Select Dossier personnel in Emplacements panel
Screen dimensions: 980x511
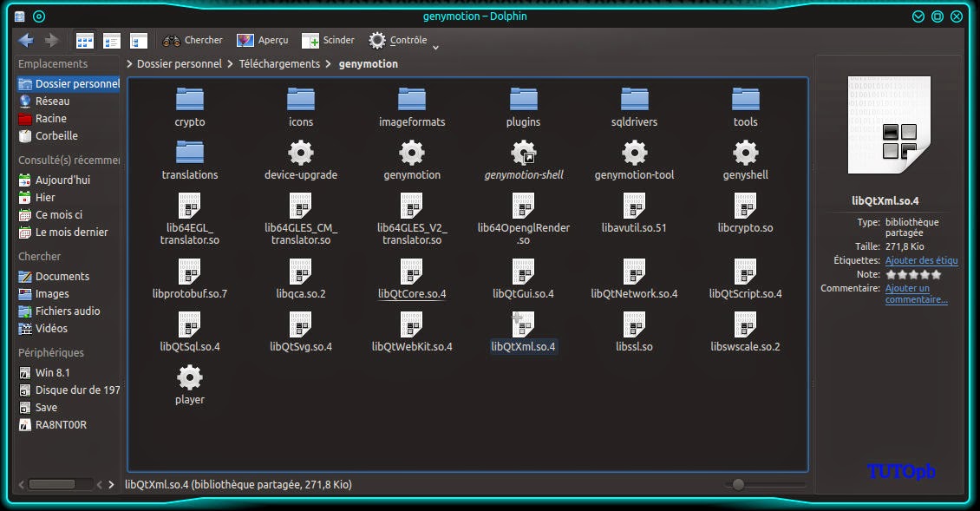coord(69,84)
